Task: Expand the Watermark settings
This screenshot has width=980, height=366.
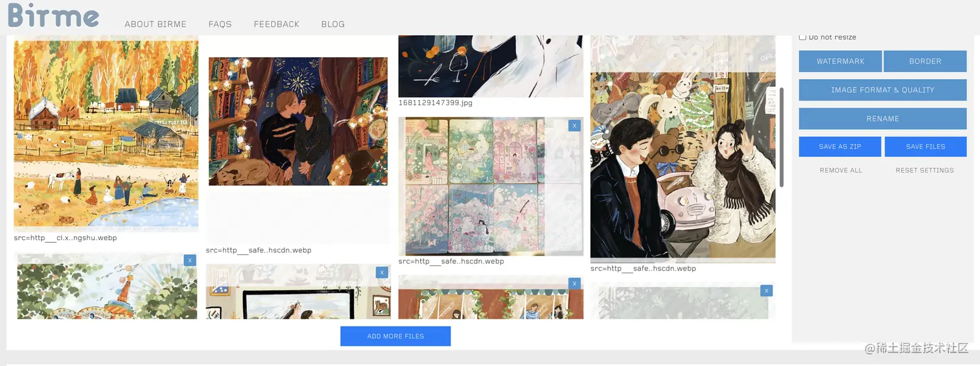Action: coord(840,61)
